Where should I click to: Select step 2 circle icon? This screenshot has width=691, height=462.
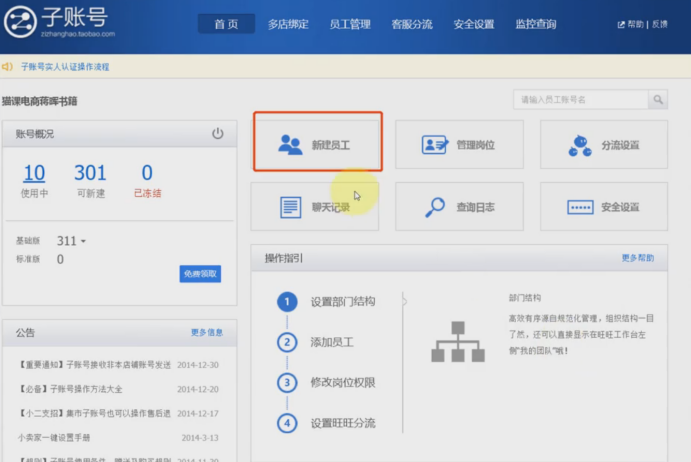tap(287, 343)
